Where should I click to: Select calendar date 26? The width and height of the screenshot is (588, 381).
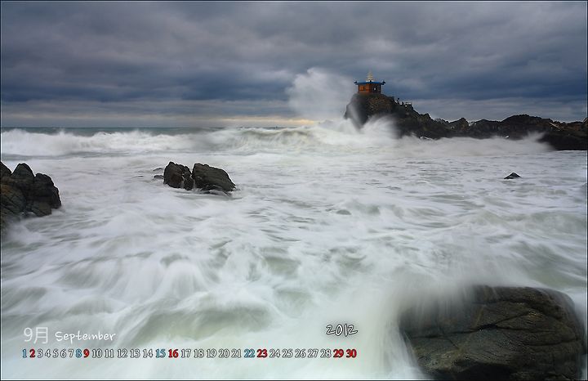point(301,353)
